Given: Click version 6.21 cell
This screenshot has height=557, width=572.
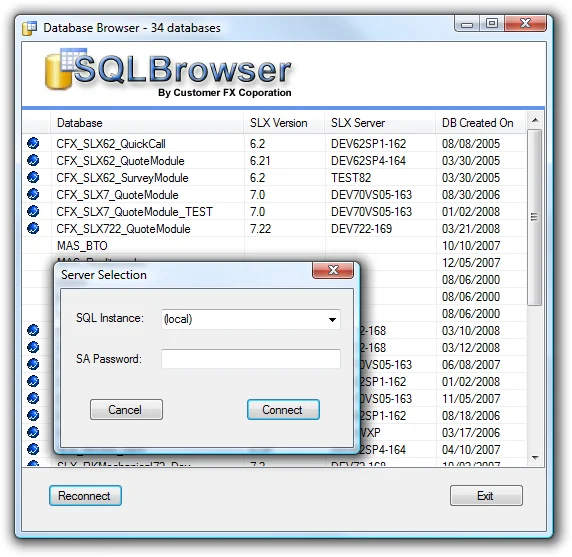Looking at the screenshot, I should [x=260, y=161].
